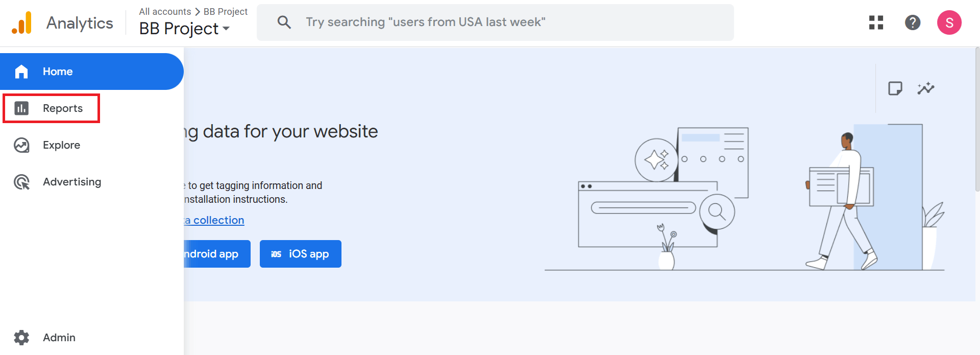Click the Help question mark icon
This screenshot has height=355, width=980.
[913, 22]
